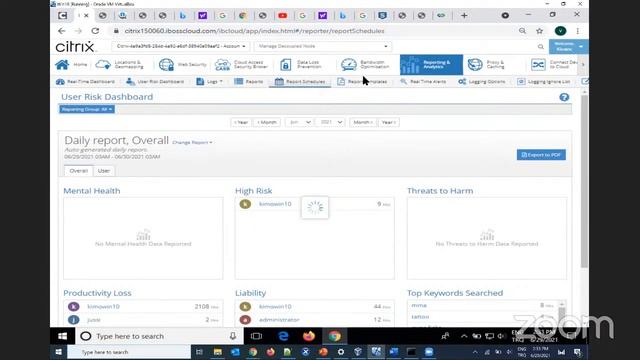The height and width of the screenshot is (360, 640).
Task: Open Connect Devices to Cloud
Action: pyautogui.click(x=554, y=64)
